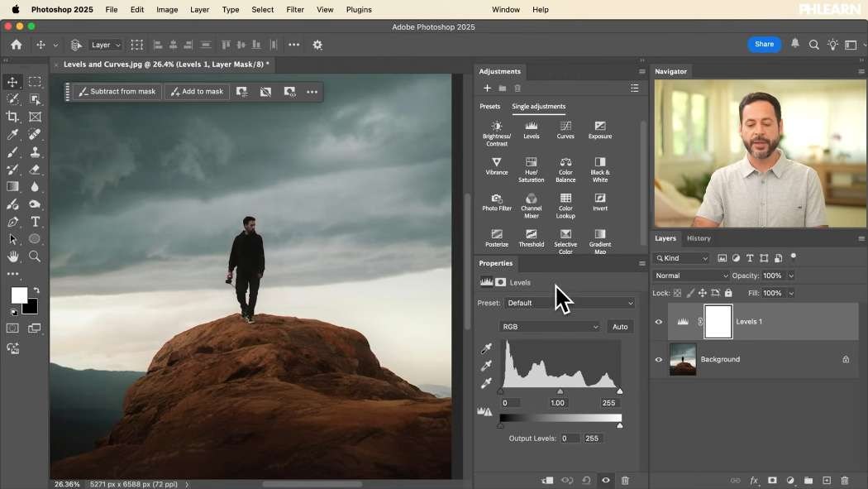Delete the adjustment layer from Properties panel
This screenshot has height=489, width=868.
(x=625, y=480)
